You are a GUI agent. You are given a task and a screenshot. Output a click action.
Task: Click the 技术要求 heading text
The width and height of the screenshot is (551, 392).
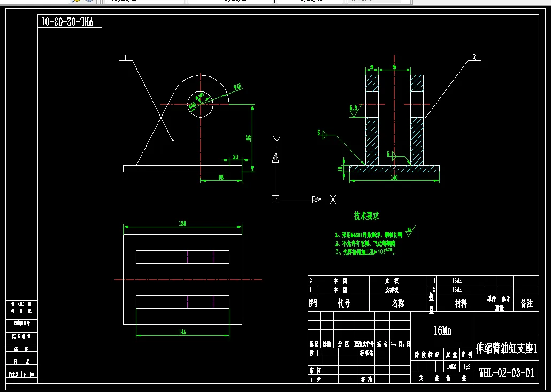(366, 216)
